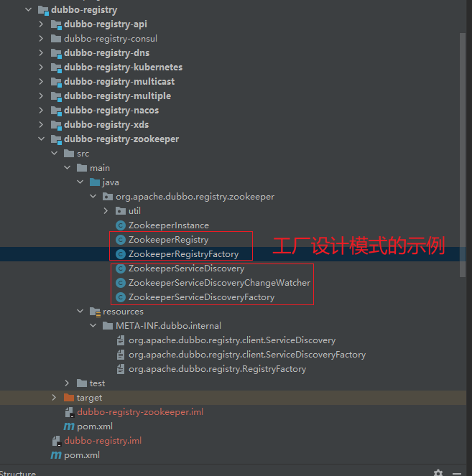Click the dubbo-registry-nacos module icon

coord(56,111)
